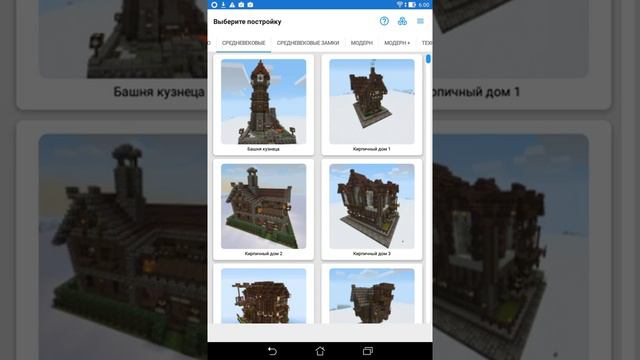This screenshot has height=360, width=640.
Task: Select the Кирпичный дом 1 thumbnail
Action: point(371,102)
